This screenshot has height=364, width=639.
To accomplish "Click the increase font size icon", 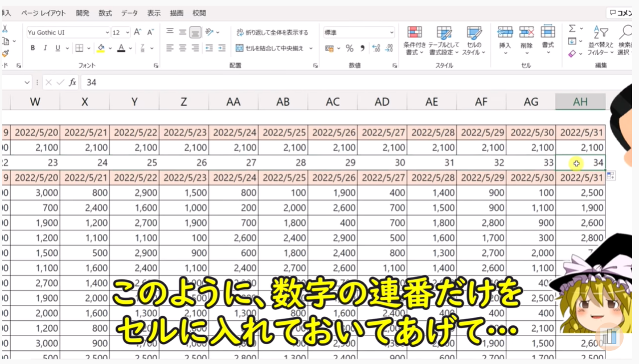I will [x=138, y=32].
